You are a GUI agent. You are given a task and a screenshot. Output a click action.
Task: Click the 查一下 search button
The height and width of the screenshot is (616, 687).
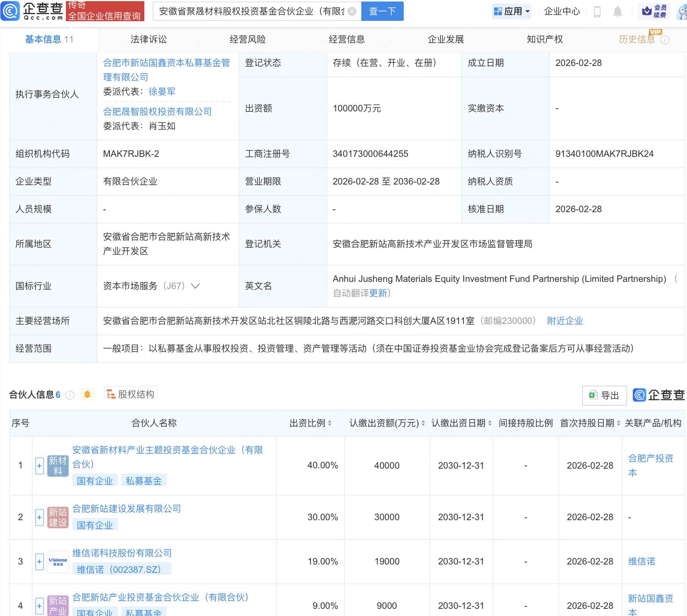(382, 11)
